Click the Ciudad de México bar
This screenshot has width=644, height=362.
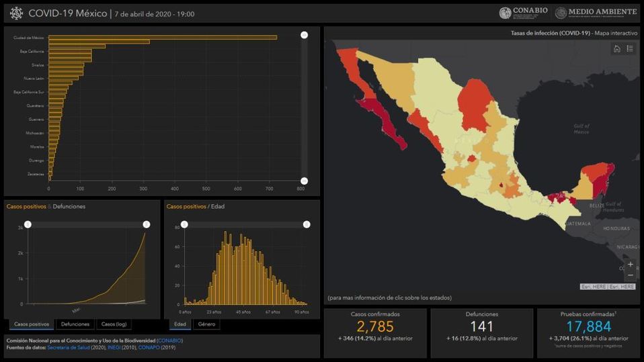[x=162, y=38]
